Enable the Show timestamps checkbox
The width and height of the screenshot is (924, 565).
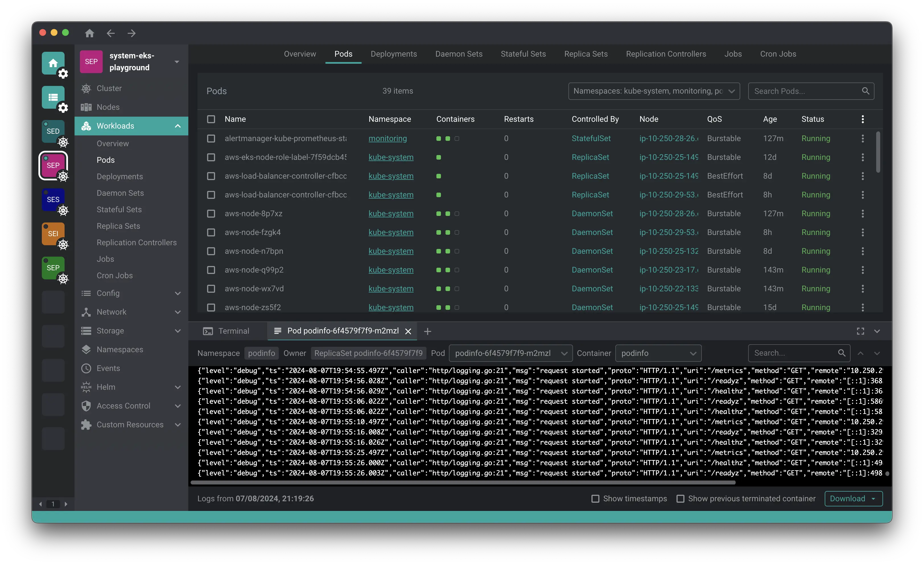(x=595, y=499)
